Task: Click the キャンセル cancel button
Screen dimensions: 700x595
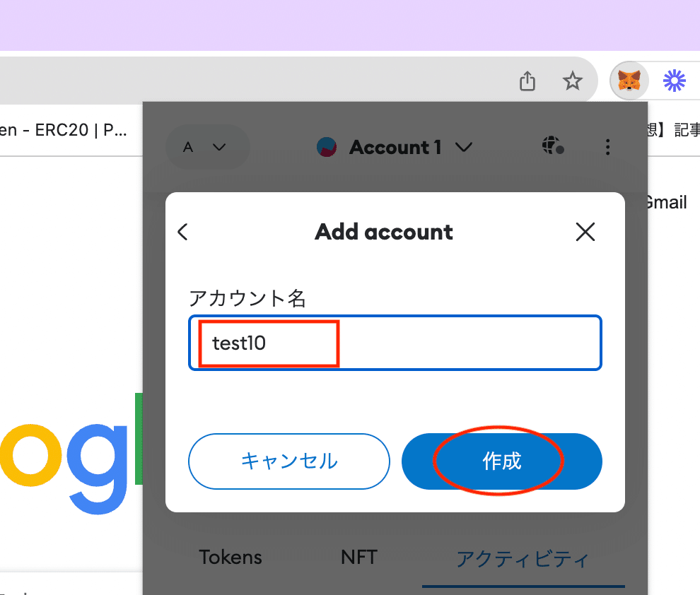Action: pos(289,461)
